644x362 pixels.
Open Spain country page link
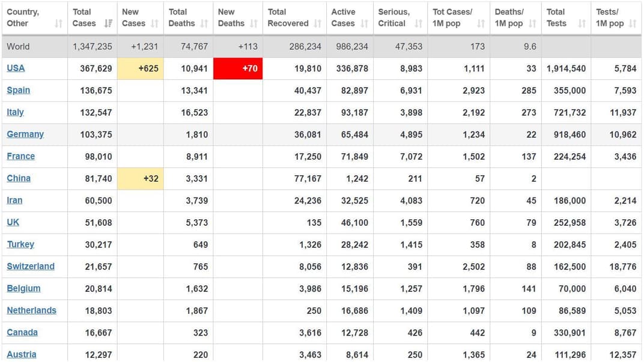click(x=18, y=90)
